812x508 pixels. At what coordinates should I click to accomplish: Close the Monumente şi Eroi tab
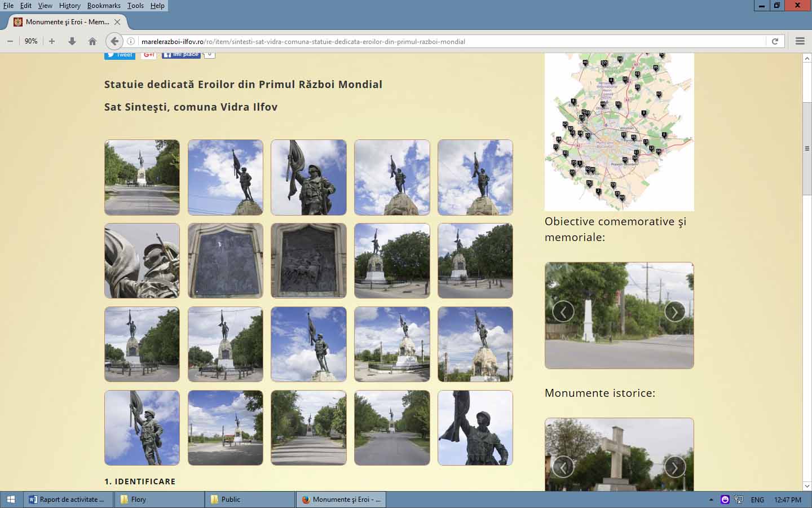tap(117, 22)
